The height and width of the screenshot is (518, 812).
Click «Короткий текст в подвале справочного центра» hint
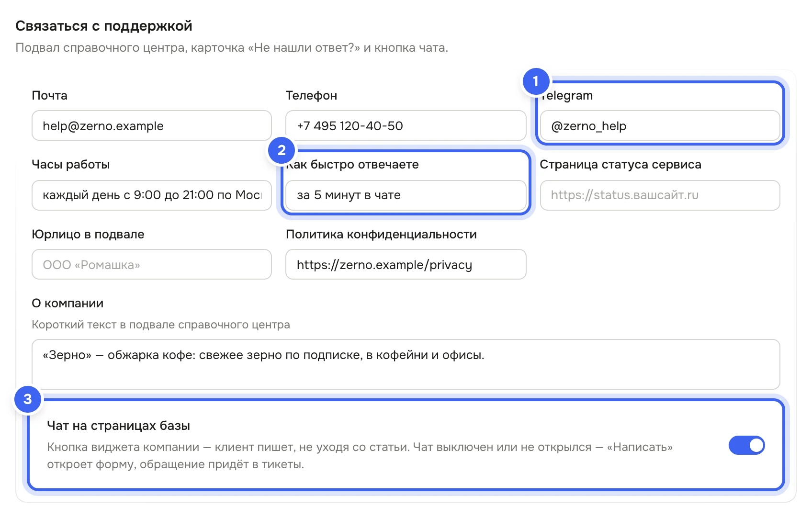click(x=161, y=325)
